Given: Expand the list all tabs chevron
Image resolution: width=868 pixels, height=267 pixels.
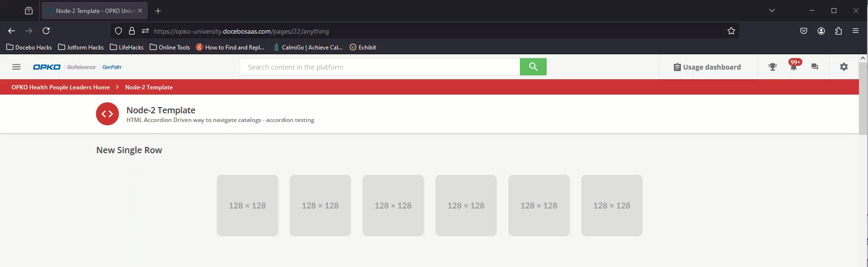Looking at the screenshot, I should point(772,11).
